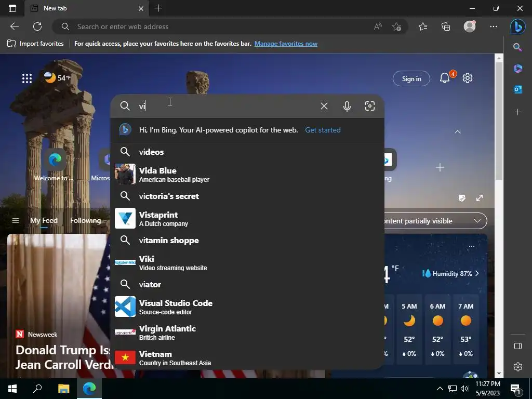Select the 'videos' suggestion
The width and height of the screenshot is (532, 399).
coord(247,152)
